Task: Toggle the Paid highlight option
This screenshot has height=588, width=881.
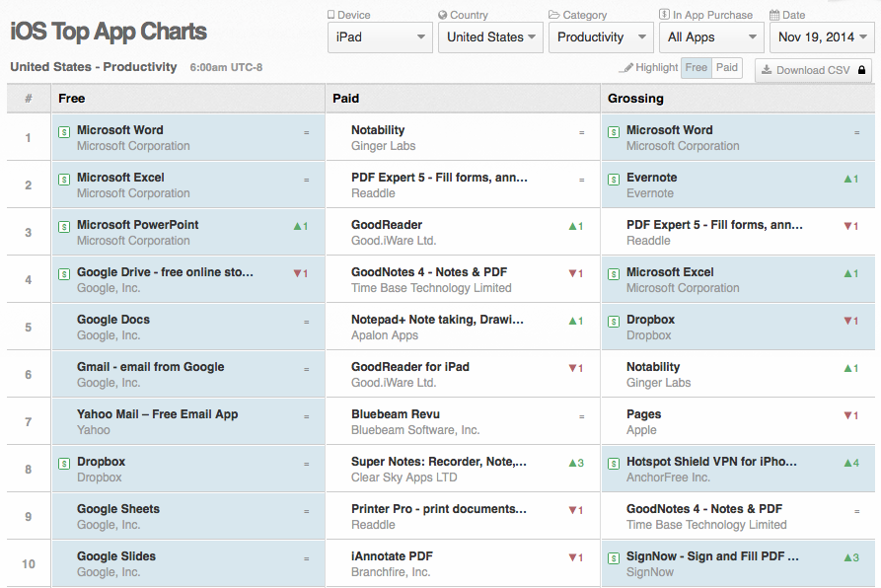Action: click(726, 67)
